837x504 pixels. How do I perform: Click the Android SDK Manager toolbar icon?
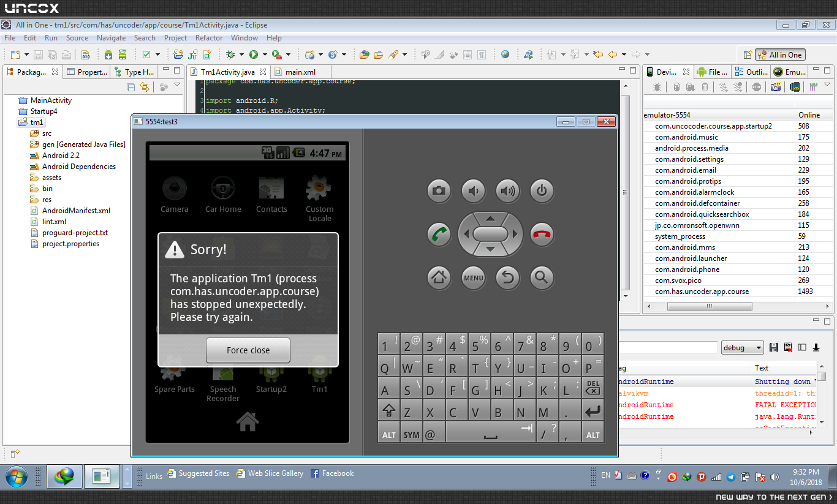(108, 55)
